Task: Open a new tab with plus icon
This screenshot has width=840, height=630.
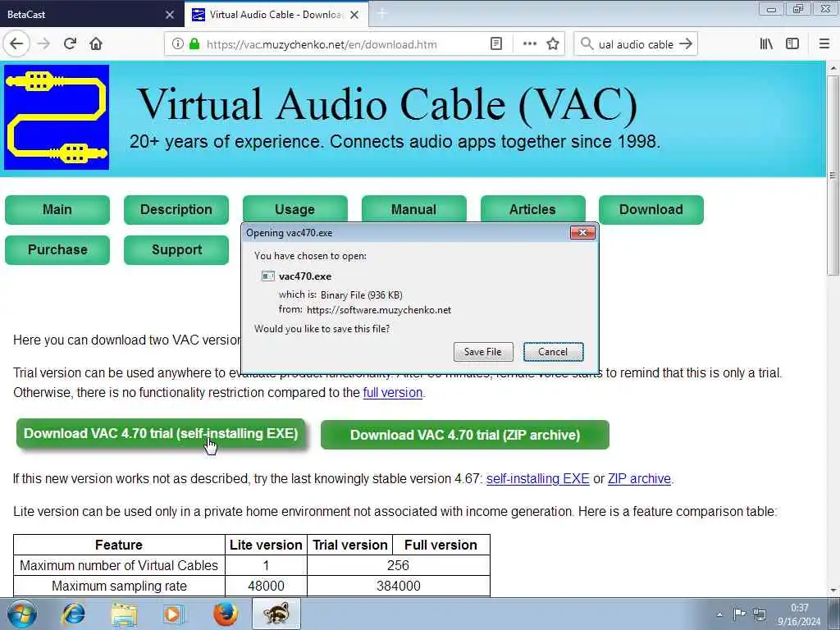Action: pos(382,14)
